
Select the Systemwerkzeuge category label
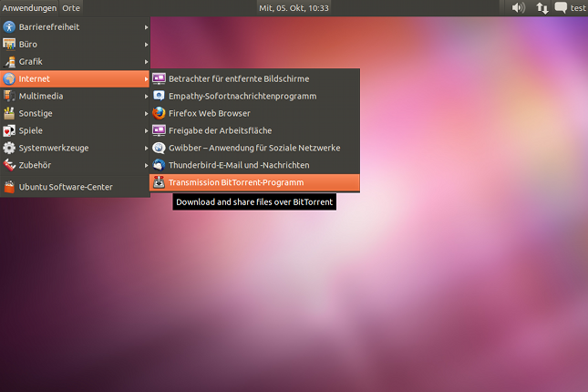click(54, 148)
